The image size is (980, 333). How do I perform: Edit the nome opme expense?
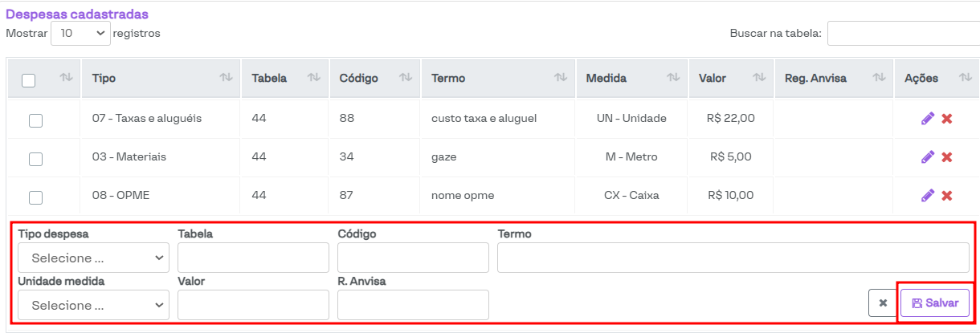point(927,196)
